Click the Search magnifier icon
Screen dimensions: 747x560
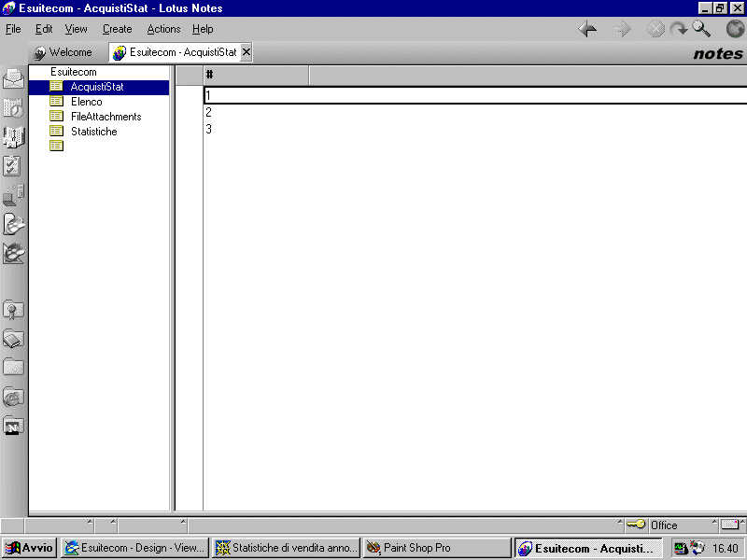pos(701,30)
